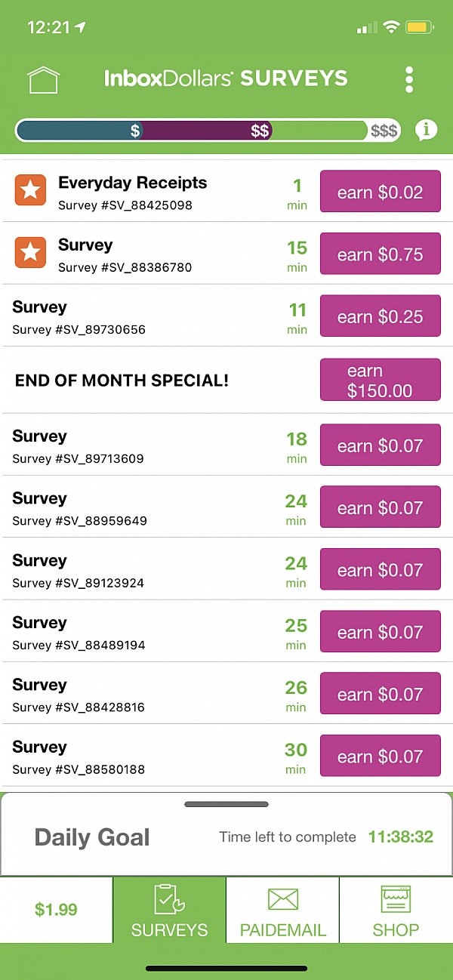Viewport: 453px width, 980px height.
Task: Tap the star icon beside Survey #SV_88386780
Action: pos(31,253)
